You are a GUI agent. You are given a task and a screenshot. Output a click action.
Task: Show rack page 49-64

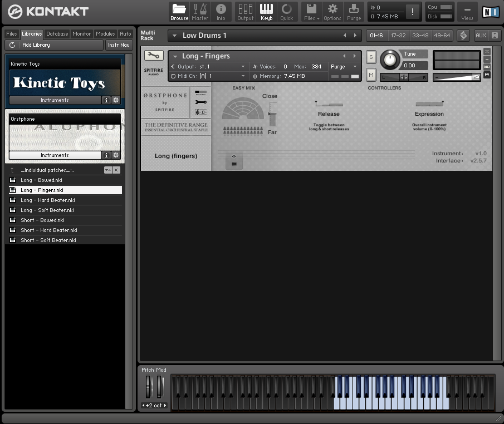tap(442, 36)
